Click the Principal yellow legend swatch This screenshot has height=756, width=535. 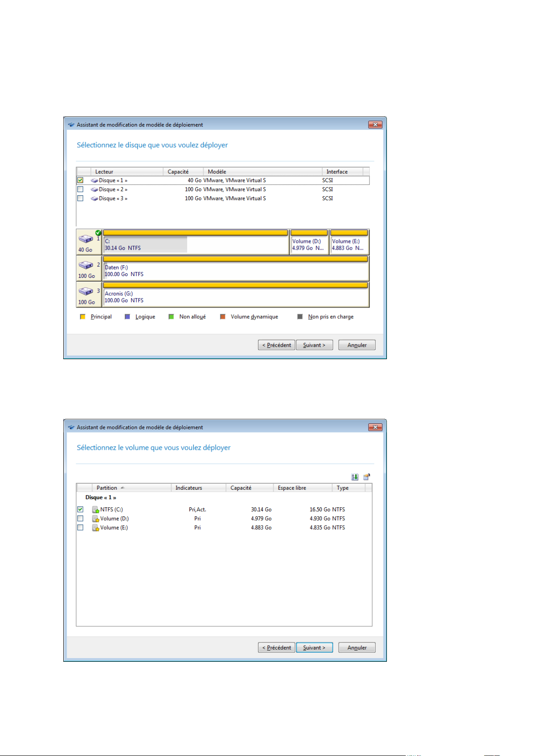click(x=83, y=317)
